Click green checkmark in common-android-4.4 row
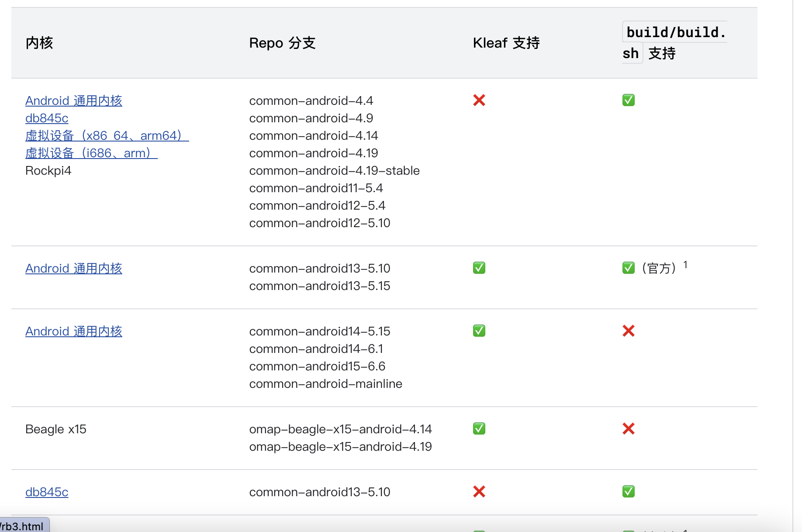The height and width of the screenshot is (532, 802). coord(628,100)
